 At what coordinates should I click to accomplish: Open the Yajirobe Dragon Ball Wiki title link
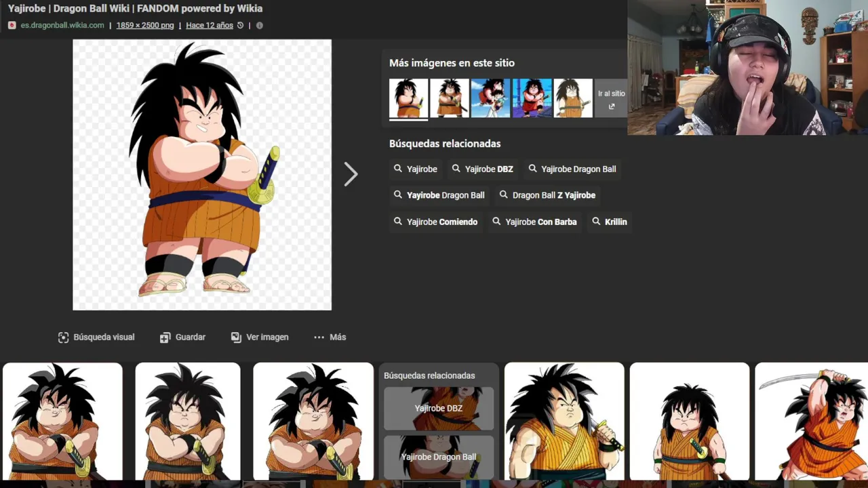pyautogui.click(x=135, y=8)
